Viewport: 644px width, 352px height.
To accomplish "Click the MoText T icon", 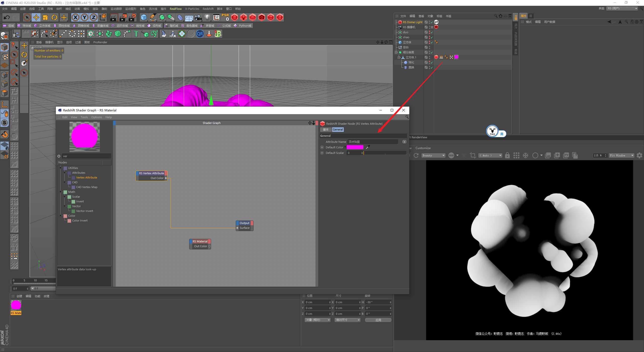I will click(x=136, y=34).
